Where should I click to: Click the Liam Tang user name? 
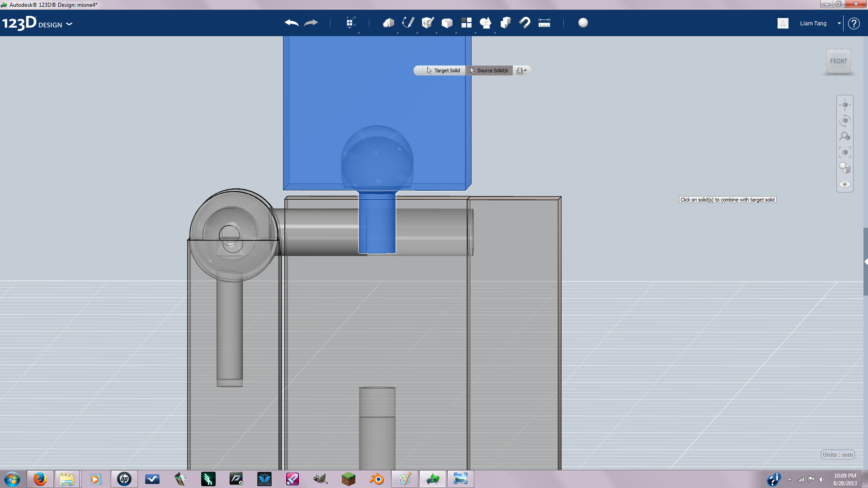(x=813, y=23)
